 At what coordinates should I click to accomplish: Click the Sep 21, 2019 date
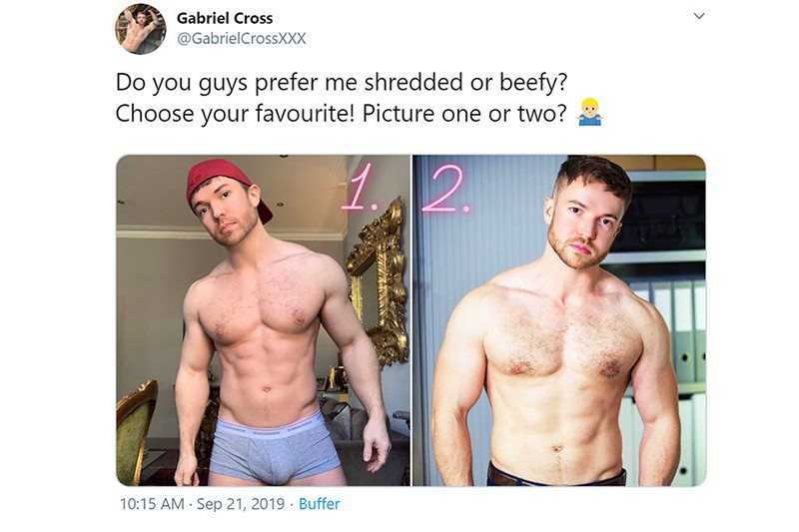[x=241, y=504]
